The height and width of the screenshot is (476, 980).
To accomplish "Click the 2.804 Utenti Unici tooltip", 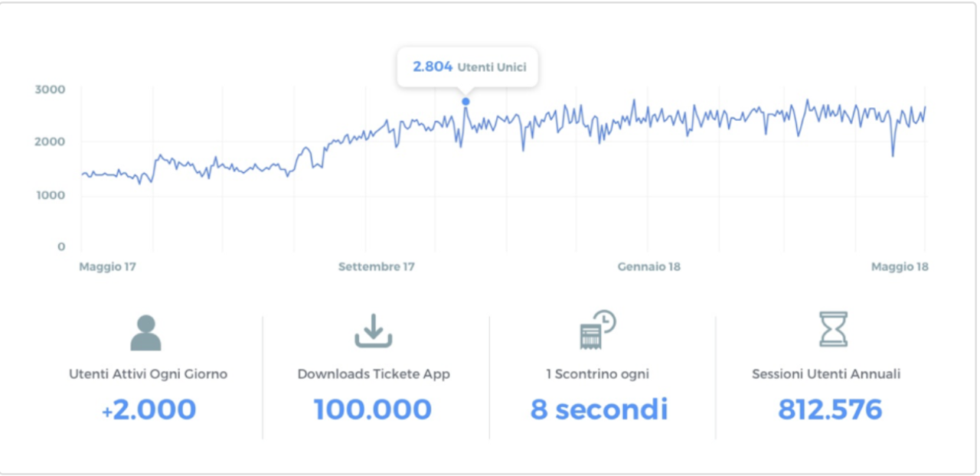I will [469, 67].
